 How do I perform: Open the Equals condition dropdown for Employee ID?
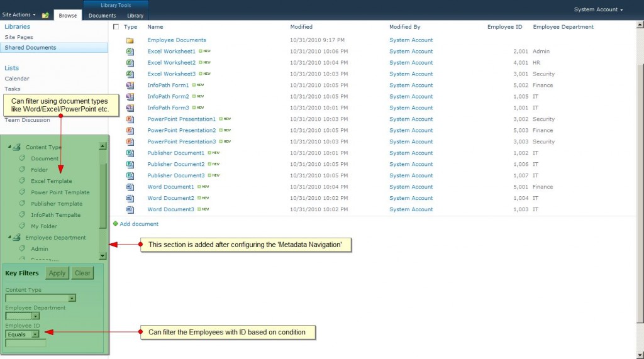pos(35,334)
